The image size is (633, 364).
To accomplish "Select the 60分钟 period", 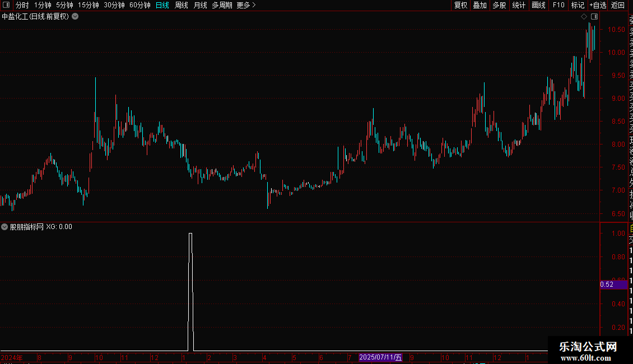I will pos(140,5).
